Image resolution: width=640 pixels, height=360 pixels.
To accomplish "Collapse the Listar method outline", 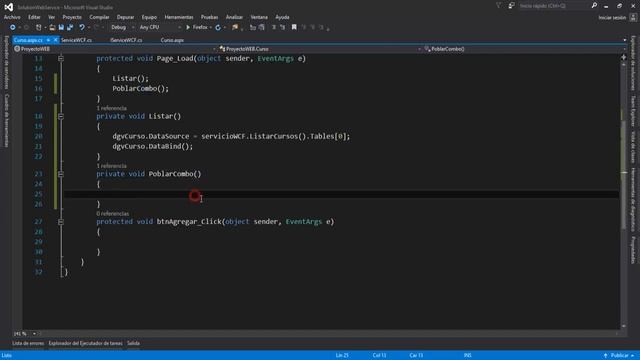I will [61, 116].
